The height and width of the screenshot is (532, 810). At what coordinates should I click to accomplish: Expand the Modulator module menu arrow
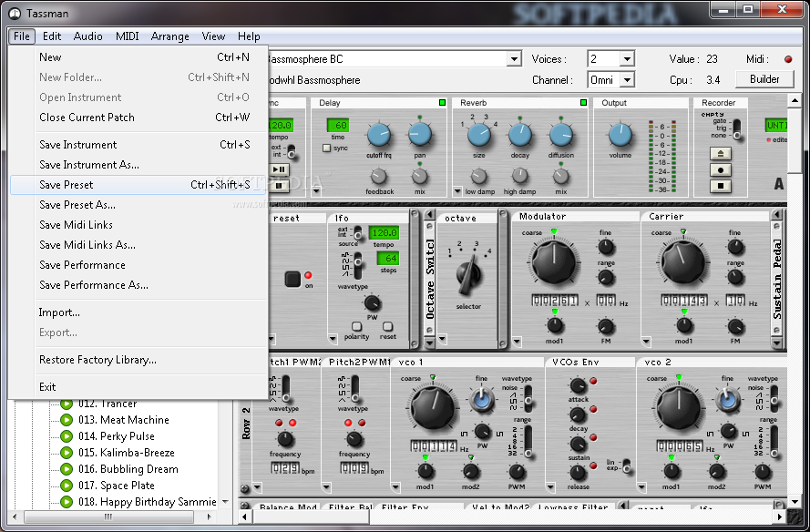click(x=518, y=341)
